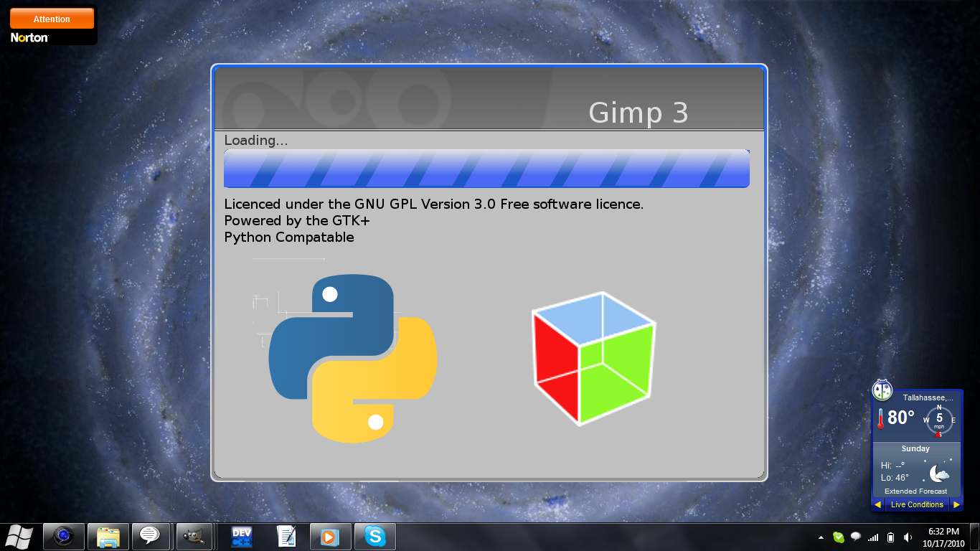Launch GIMP from the taskbar
The width and height of the screenshot is (980, 551).
(x=194, y=536)
